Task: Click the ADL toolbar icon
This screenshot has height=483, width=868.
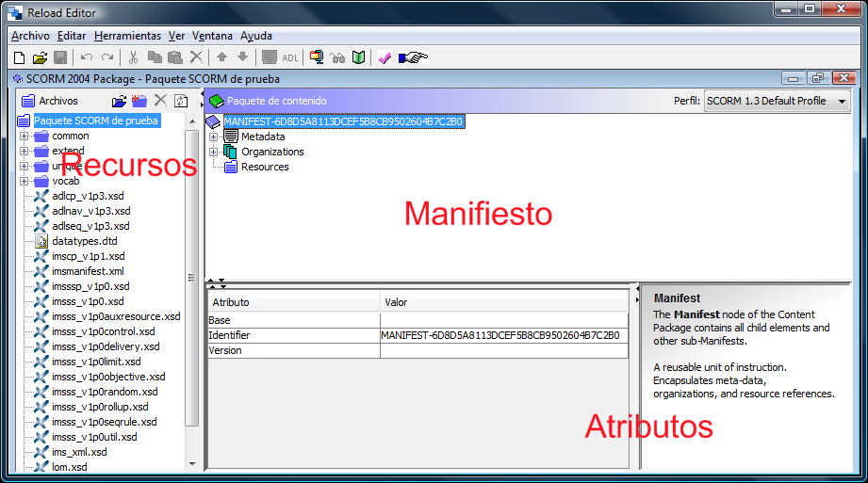Action: (290, 57)
